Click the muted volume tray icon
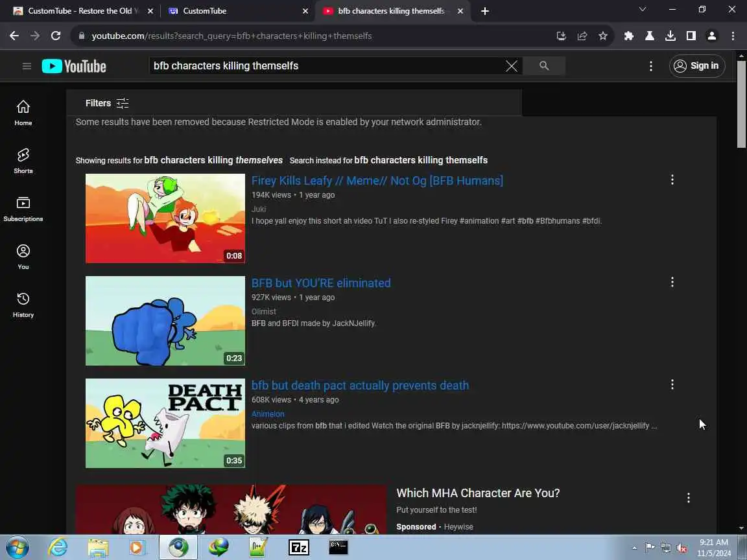The width and height of the screenshot is (747, 560). tap(682, 548)
